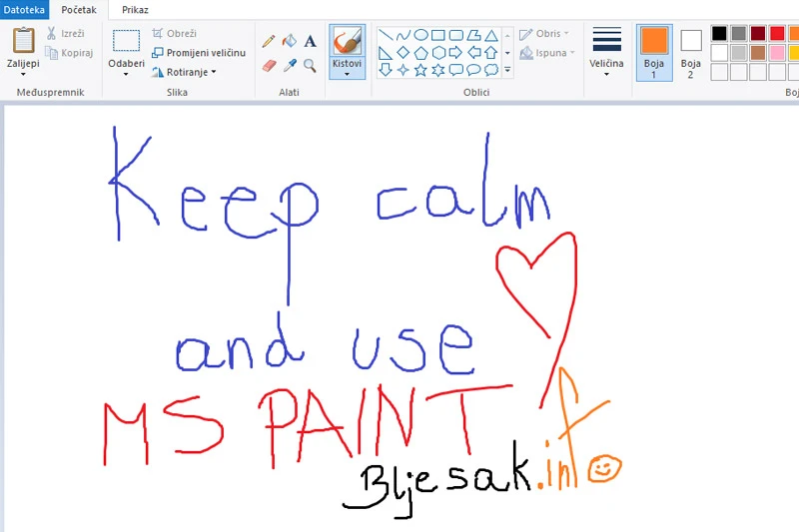This screenshot has width=799, height=532.
Task: Pick the pink color swatch
Action: click(777, 53)
